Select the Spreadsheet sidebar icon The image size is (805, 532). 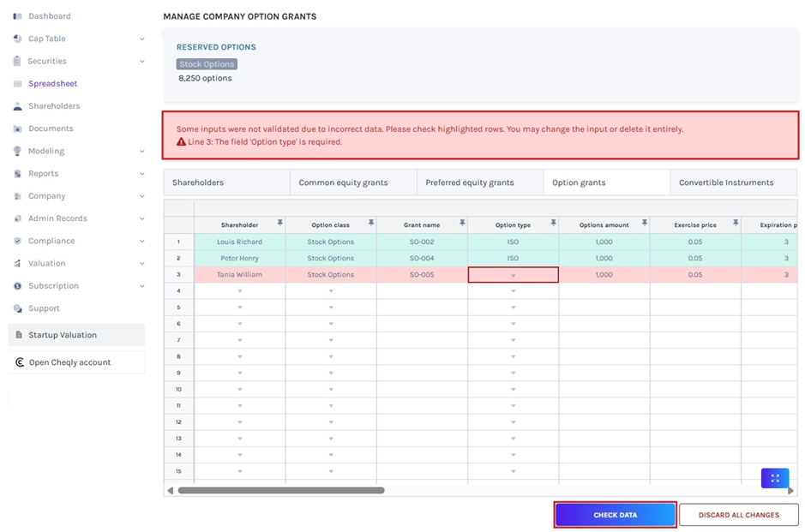coord(15,83)
